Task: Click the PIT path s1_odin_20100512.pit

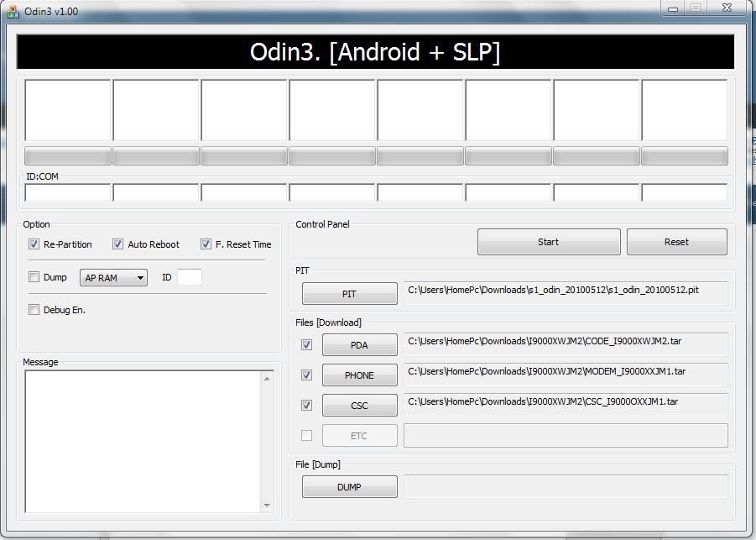Action: coord(566,293)
